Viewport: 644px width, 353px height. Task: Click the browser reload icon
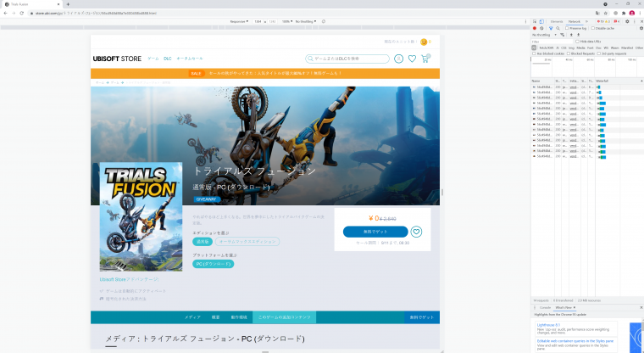click(21, 14)
